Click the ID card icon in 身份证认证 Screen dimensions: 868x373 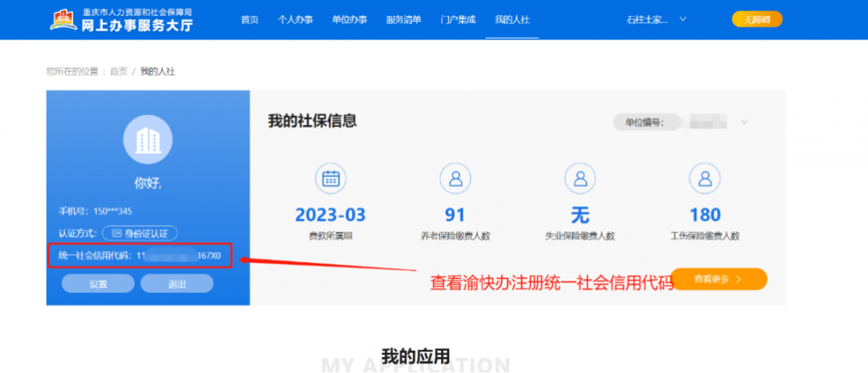point(117,233)
